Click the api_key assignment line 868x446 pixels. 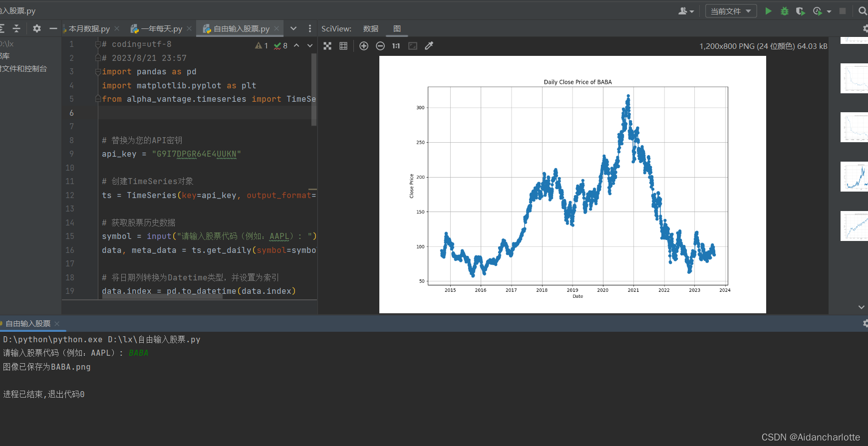(171, 154)
